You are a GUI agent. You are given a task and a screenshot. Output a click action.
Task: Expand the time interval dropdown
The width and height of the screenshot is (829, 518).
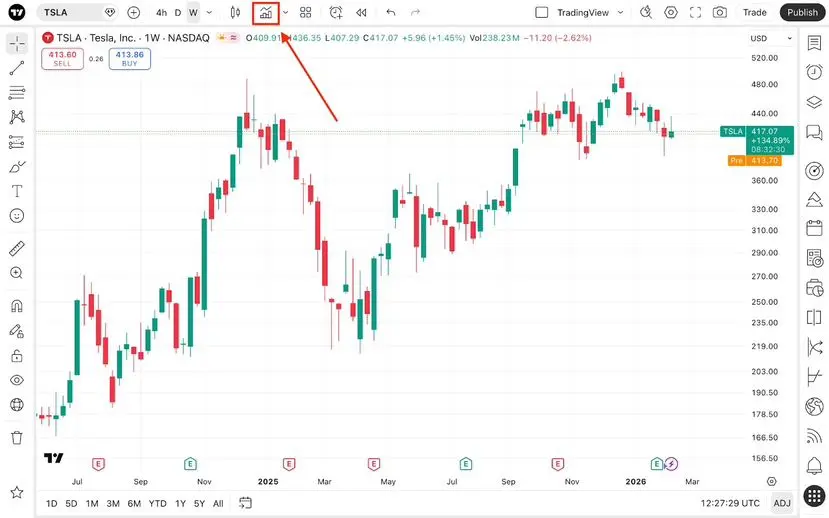point(209,12)
